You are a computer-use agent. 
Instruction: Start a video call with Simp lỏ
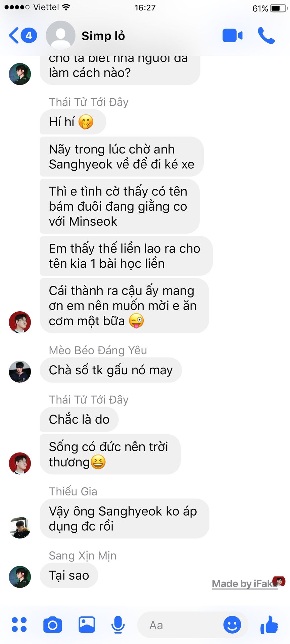(x=232, y=36)
